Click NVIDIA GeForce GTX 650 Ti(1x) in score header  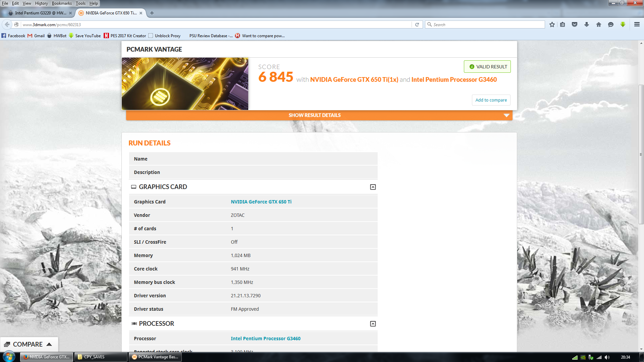(354, 79)
